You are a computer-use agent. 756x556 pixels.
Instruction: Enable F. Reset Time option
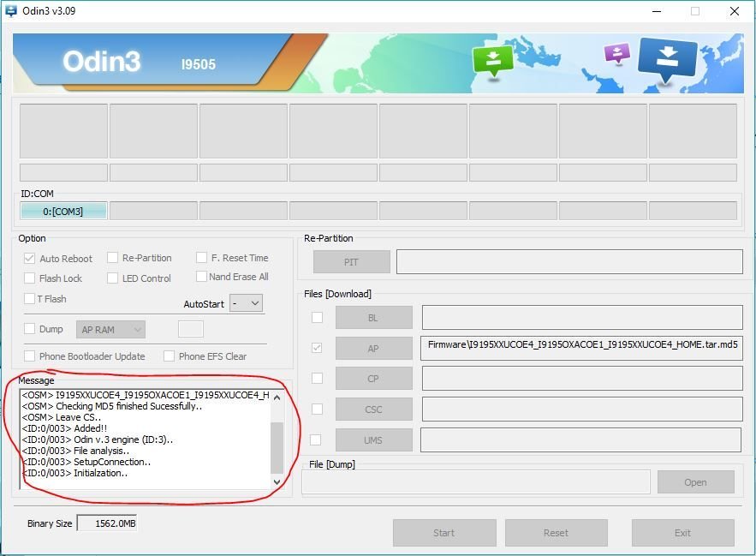(x=201, y=258)
